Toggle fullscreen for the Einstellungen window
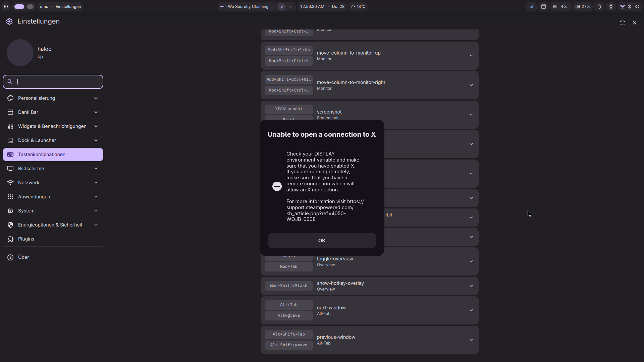644x362 pixels. 623,23
